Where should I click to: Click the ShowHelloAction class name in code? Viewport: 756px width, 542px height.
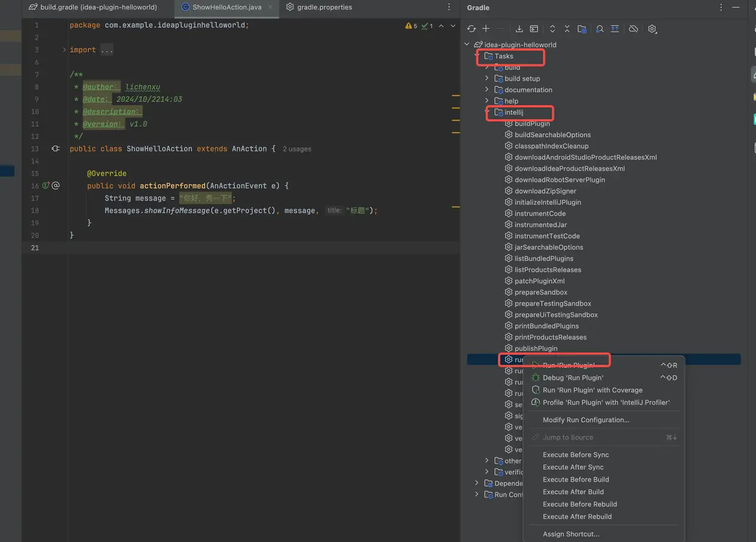click(x=159, y=149)
